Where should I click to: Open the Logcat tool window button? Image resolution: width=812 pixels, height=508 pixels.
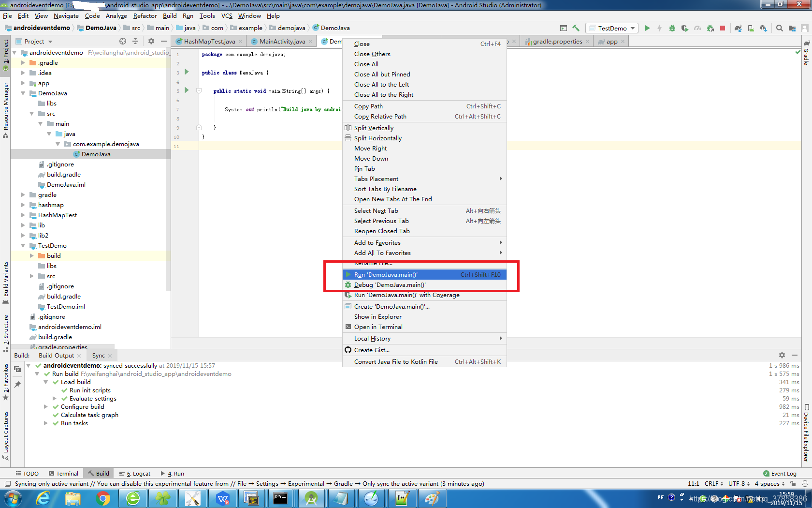click(135, 474)
